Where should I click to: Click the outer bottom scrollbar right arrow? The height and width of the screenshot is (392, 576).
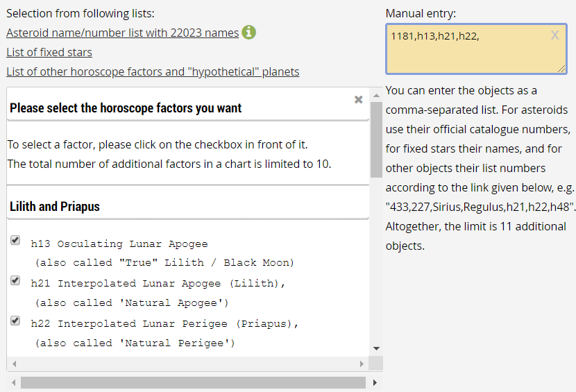point(375,382)
